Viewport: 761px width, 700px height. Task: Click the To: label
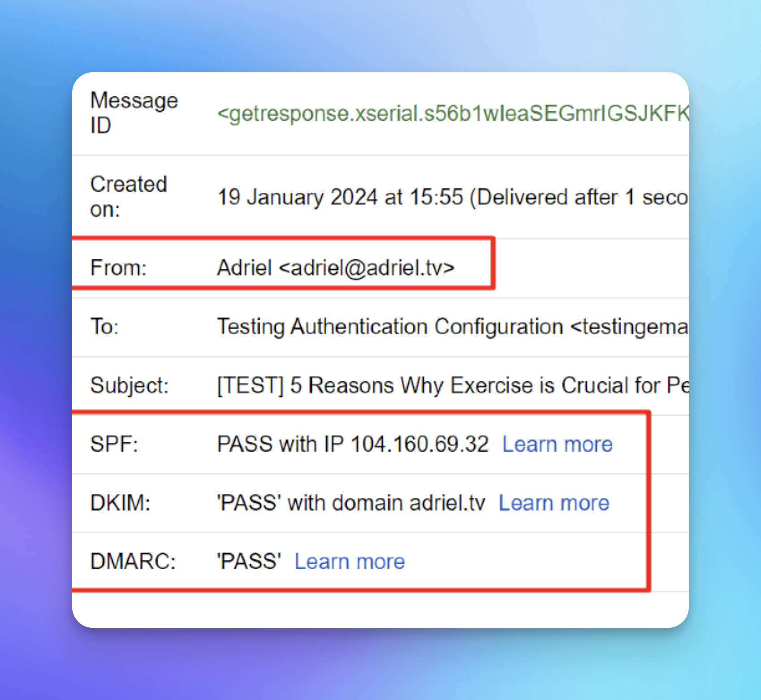[104, 327]
